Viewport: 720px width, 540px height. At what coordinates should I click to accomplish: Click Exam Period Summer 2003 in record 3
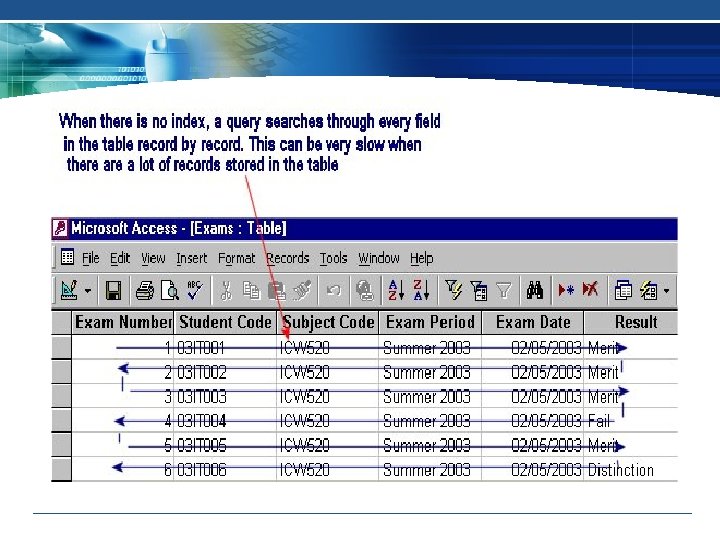tap(430, 396)
